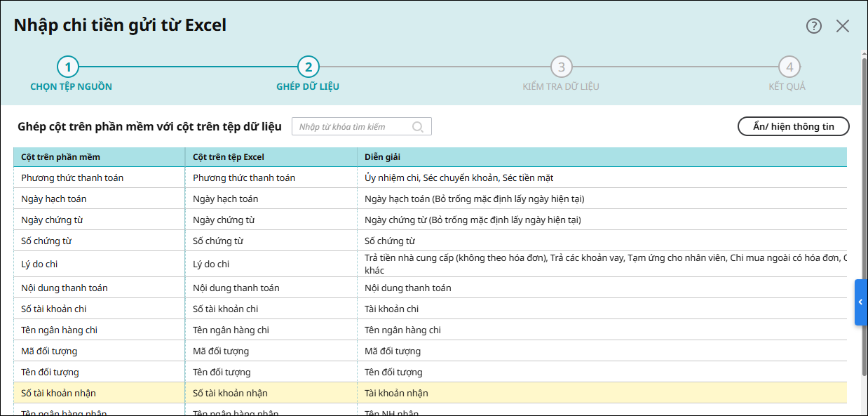Type in the keyword search field
Image resolution: width=868 pixels, height=416 pixels.
[351, 127]
